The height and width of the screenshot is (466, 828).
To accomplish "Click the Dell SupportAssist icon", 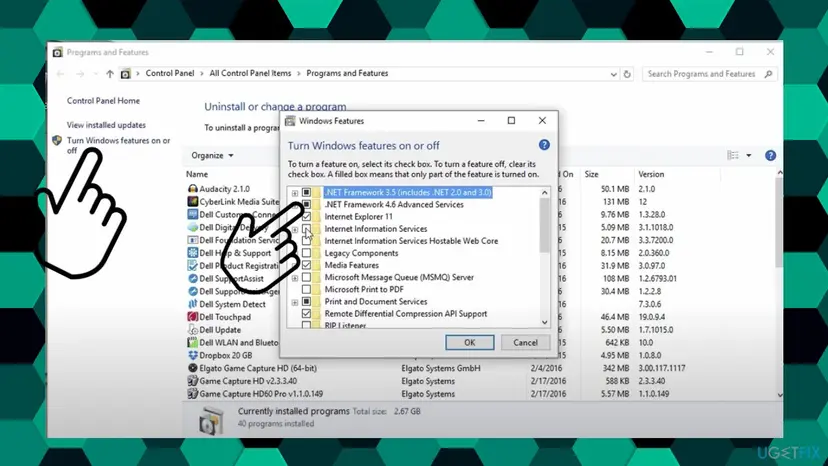I will [x=192, y=278].
